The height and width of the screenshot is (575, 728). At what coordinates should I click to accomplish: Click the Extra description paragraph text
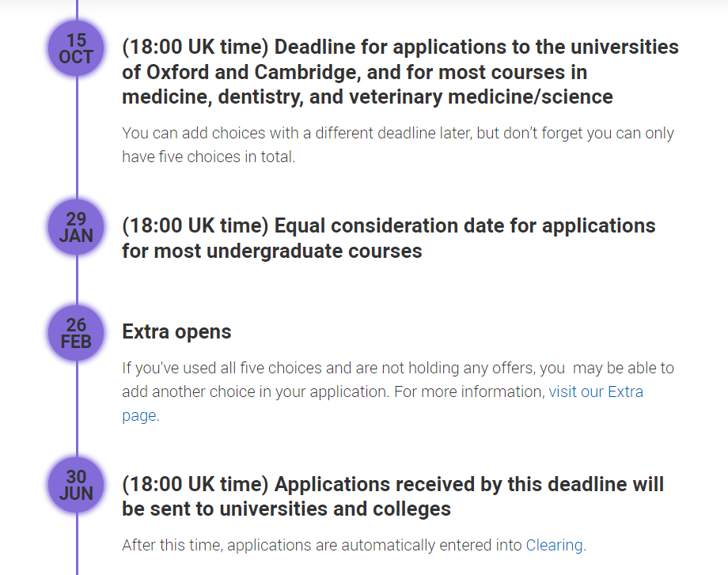click(398, 392)
